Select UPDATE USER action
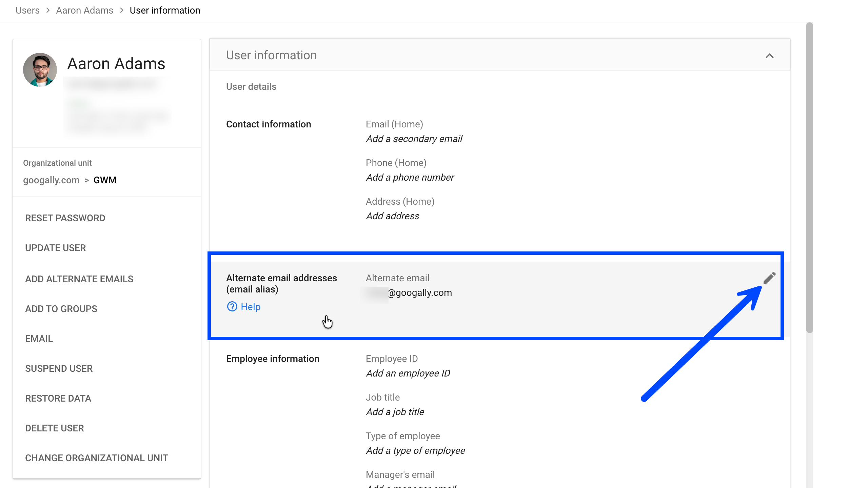Image resolution: width=868 pixels, height=488 pixels. 55,248
